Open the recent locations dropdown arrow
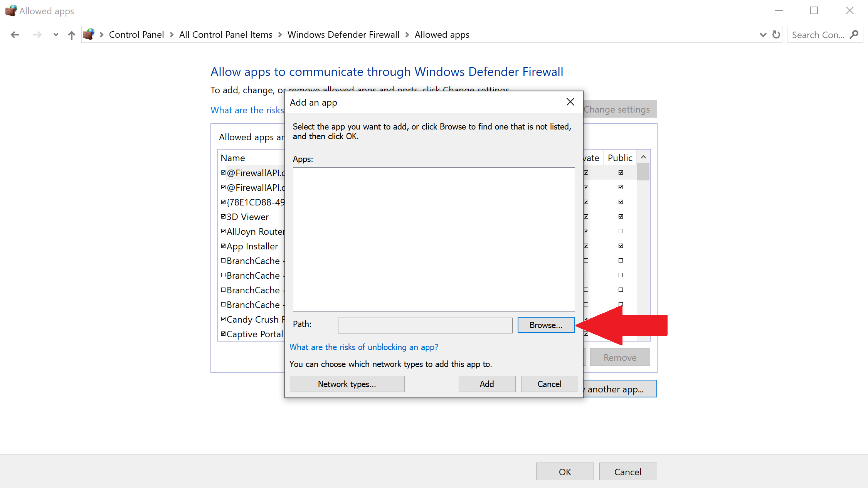 pyautogui.click(x=56, y=35)
